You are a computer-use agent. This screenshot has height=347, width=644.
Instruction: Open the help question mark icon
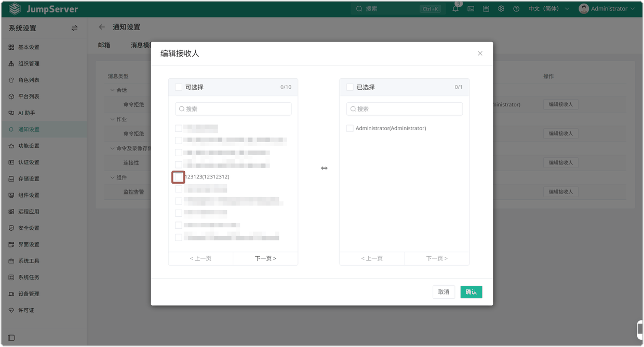coord(516,9)
